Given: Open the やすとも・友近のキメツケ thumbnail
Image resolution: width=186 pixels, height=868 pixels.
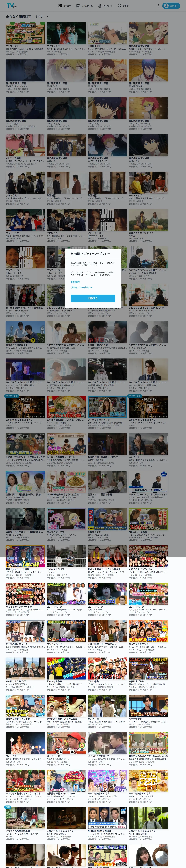Looking at the screenshot, I should click(25, 781).
